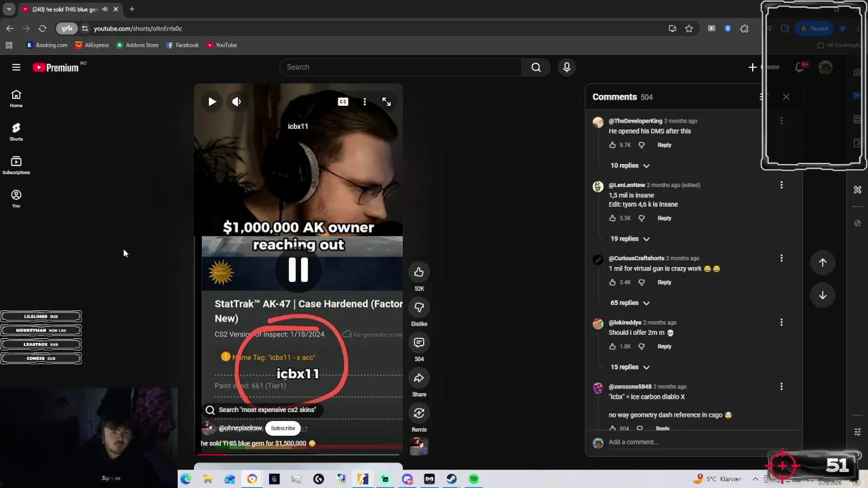
Task: Open the YouTube bookmark
Action: pos(222,45)
